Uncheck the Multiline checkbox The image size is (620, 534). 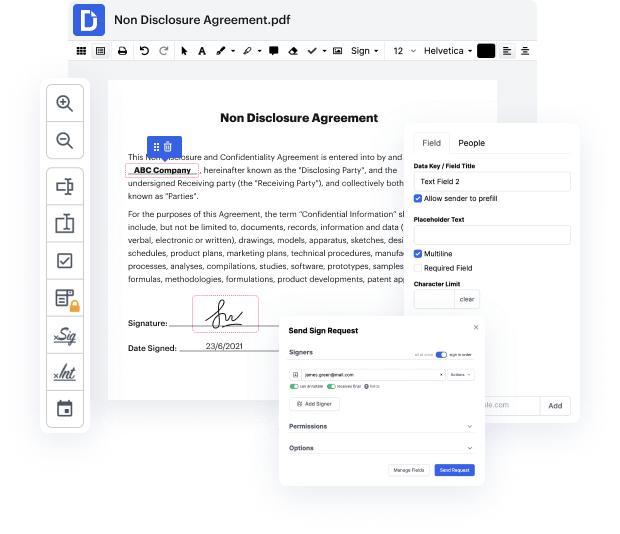[419, 254]
